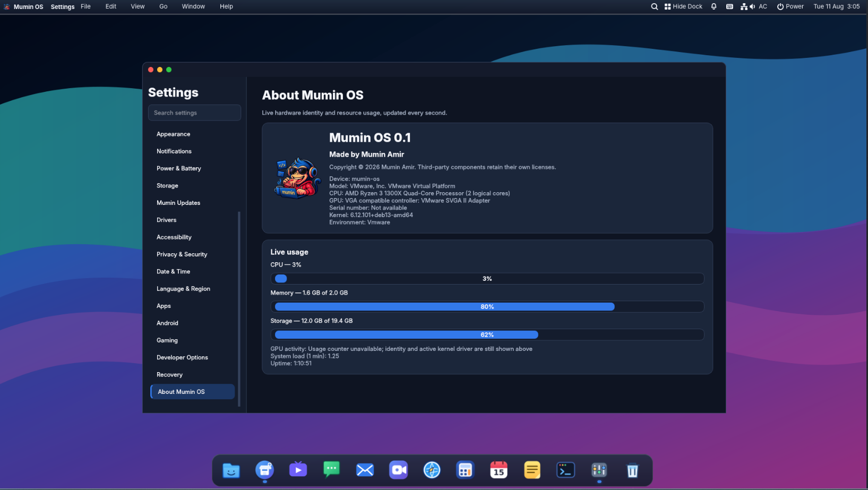
Task: Go to Date & Time settings
Action: (x=193, y=271)
